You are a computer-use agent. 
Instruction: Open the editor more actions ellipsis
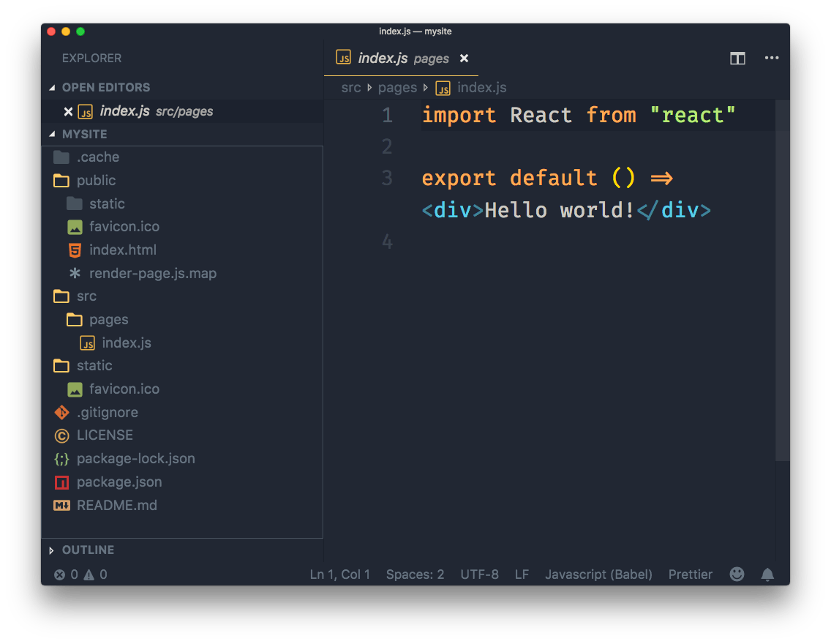[x=771, y=59]
